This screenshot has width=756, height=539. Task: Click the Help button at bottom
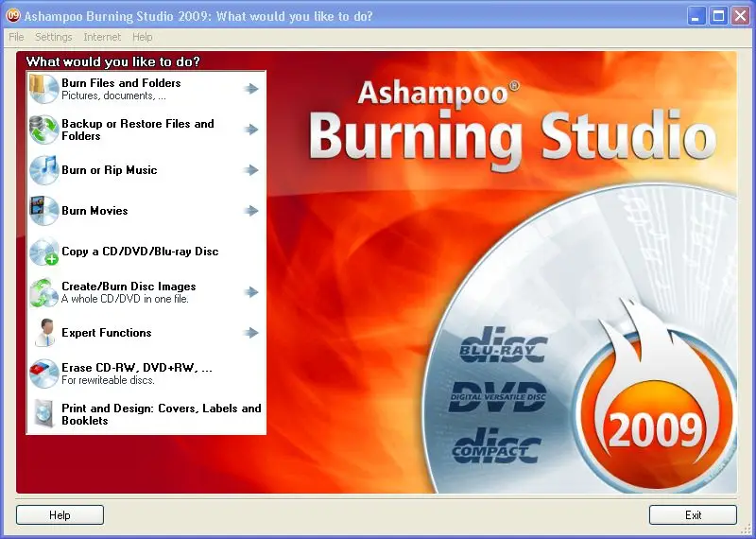[x=60, y=514]
